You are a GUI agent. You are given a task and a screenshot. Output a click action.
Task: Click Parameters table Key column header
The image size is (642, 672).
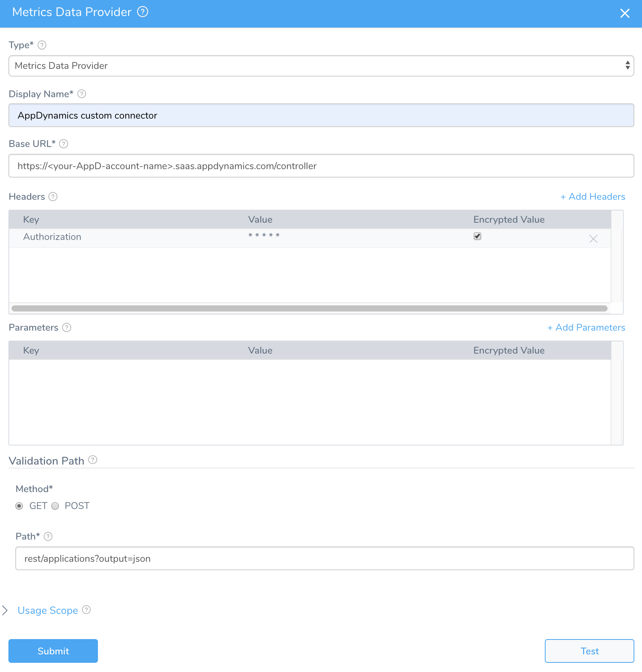31,351
